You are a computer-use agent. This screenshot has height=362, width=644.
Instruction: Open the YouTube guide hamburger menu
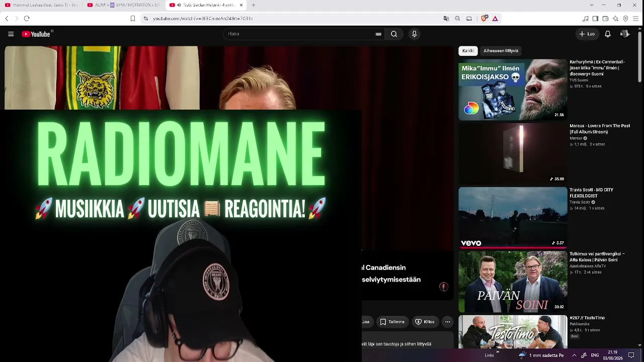tap(11, 34)
